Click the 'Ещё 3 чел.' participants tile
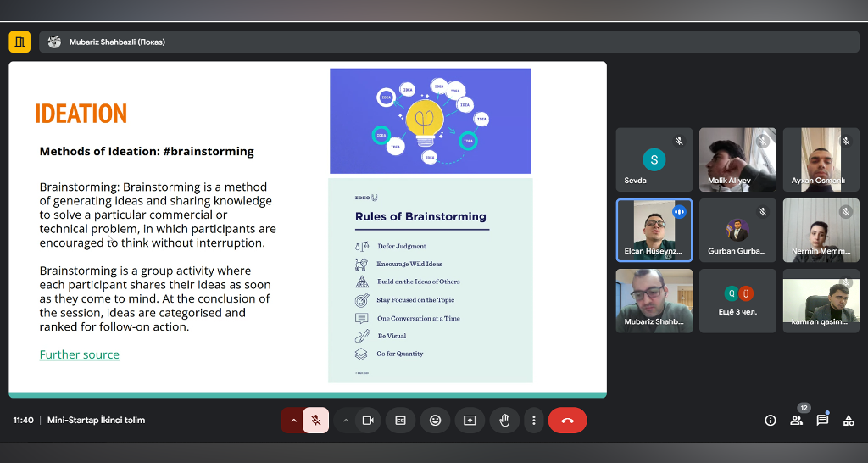This screenshot has width=868, height=463. tap(737, 300)
